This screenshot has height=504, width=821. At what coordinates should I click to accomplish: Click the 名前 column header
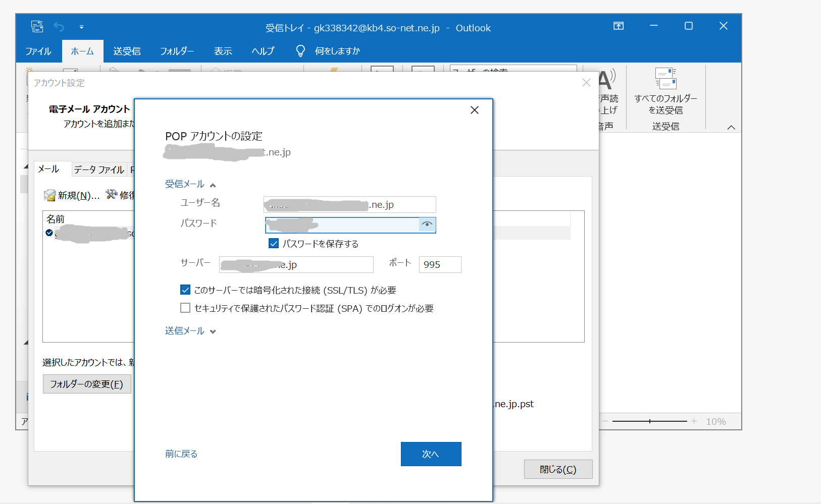(56, 219)
